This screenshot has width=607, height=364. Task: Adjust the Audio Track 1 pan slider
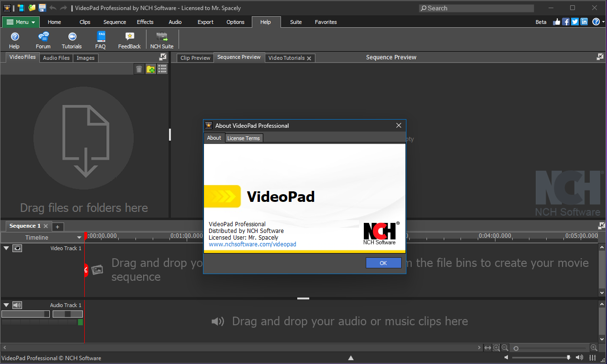click(x=67, y=314)
